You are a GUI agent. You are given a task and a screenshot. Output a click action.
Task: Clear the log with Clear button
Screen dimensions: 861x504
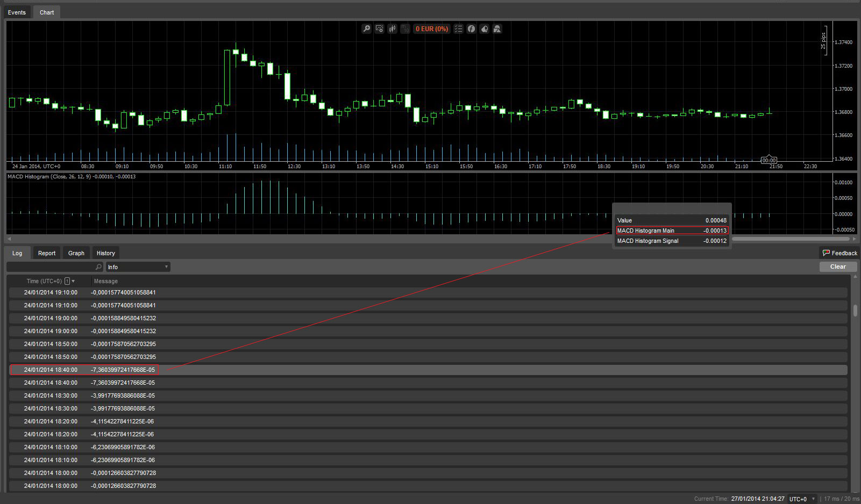coord(838,267)
